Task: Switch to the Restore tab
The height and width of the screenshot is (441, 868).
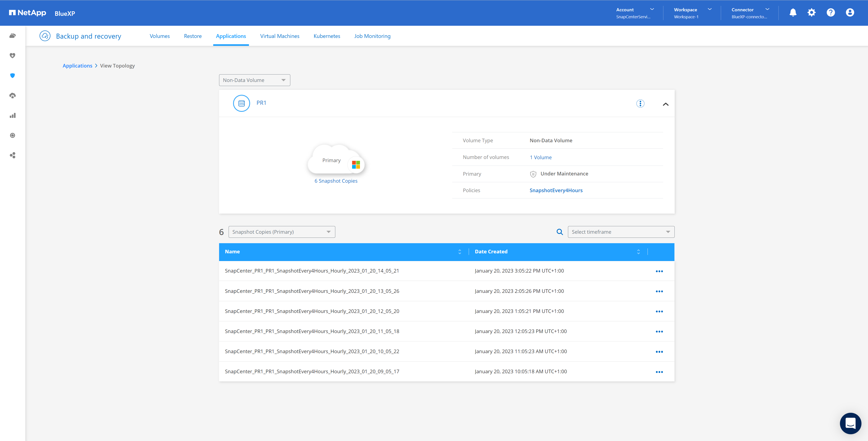Action: tap(192, 36)
